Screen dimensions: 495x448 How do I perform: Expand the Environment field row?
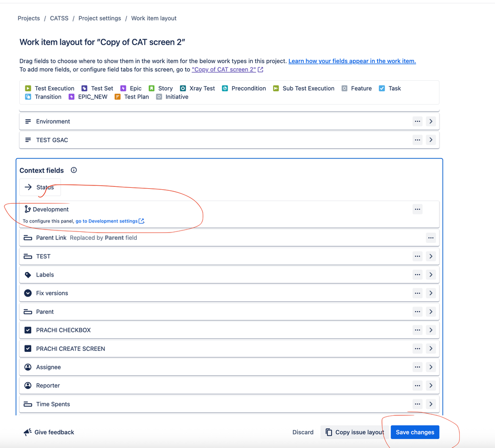[431, 121]
